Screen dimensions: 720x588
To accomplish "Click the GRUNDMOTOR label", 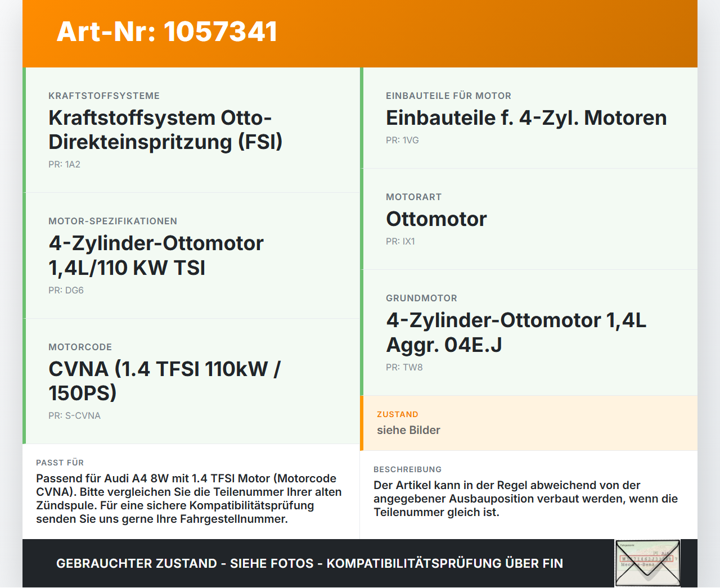I will 421,298.
